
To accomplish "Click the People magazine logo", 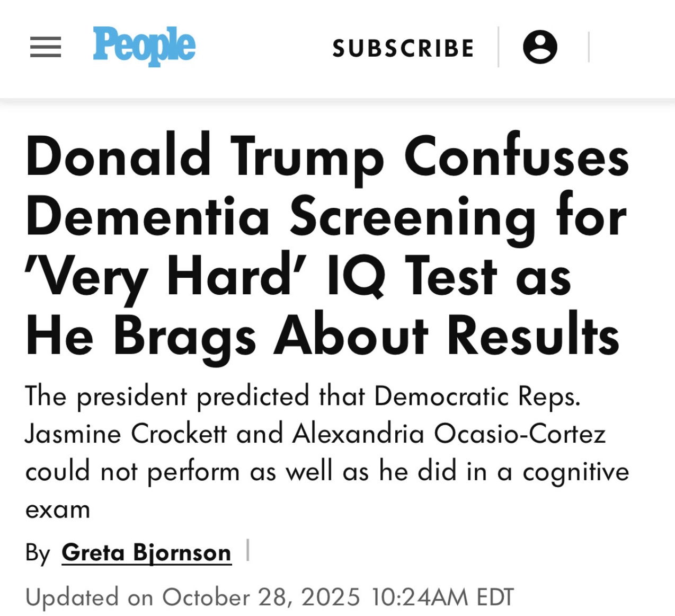I will [x=144, y=46].
